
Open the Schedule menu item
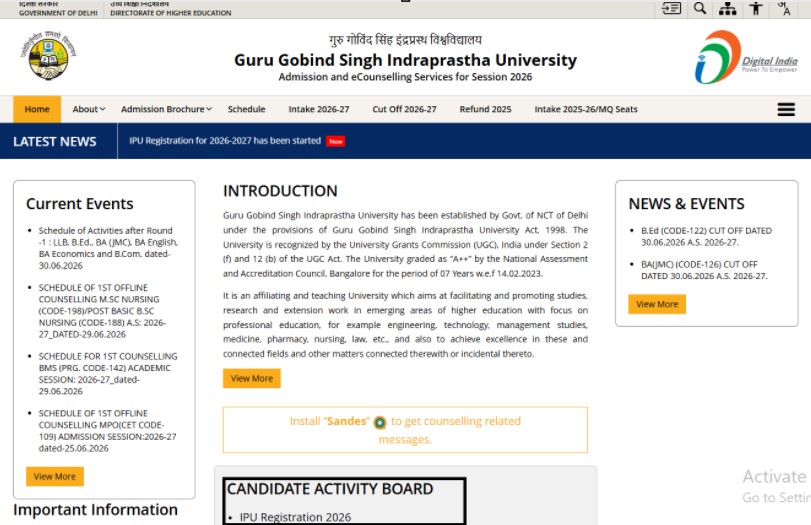tap(246, 109)
